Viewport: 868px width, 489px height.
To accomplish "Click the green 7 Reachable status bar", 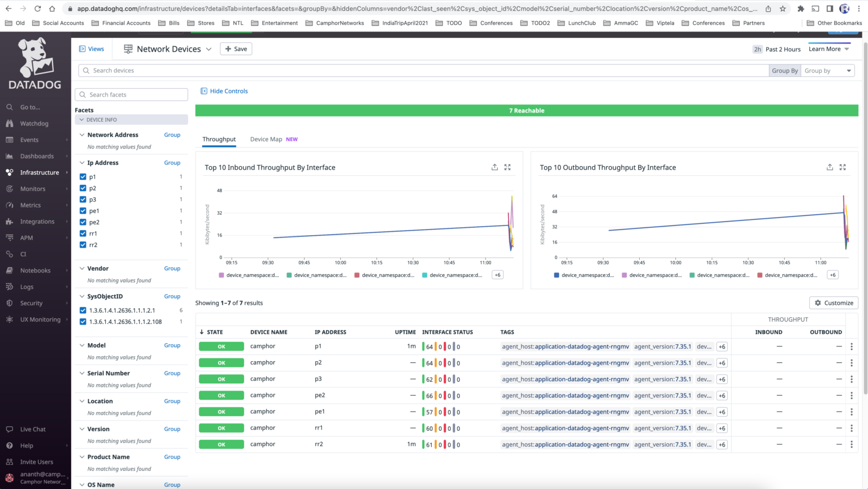I will (x=527, y=110).
